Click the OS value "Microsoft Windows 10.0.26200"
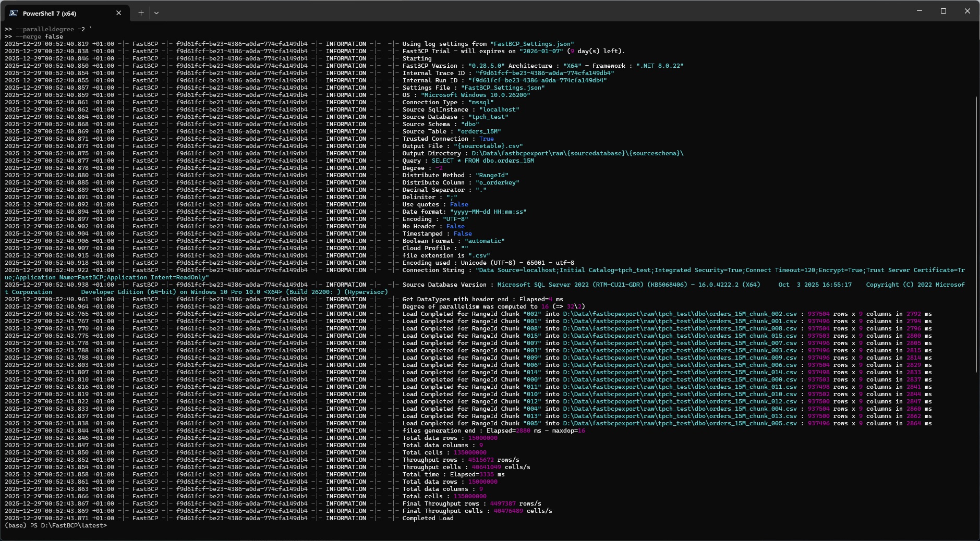980x541 pixels. [x=475, y=95]
